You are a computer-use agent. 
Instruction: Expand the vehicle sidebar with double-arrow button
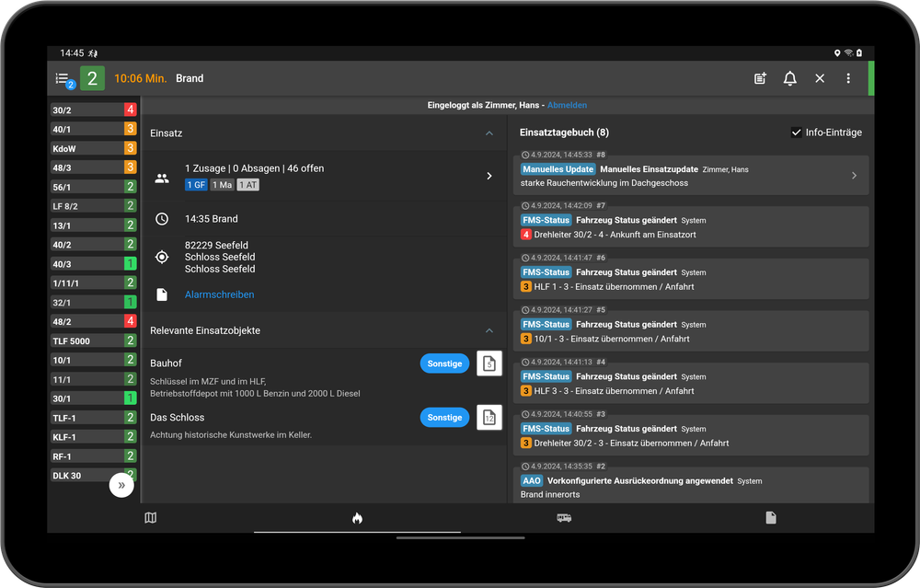121,485
